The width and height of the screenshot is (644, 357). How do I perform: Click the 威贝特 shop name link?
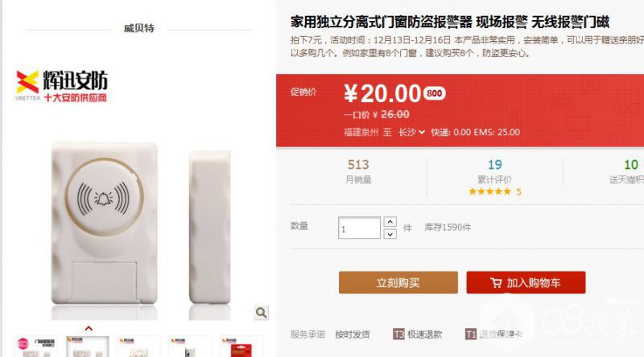(x=138, y=28)
